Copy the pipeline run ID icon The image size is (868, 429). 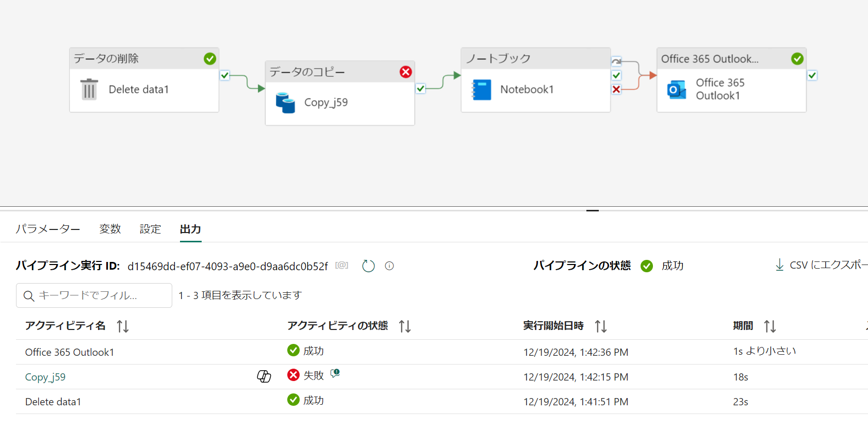tap(341, 266)
